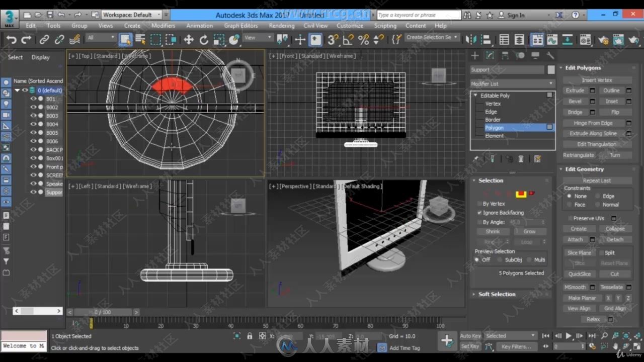Open the Utilities wrench panel
This screenshot has height=362, width=644.
pyautogui.click(x=550, y=55)
